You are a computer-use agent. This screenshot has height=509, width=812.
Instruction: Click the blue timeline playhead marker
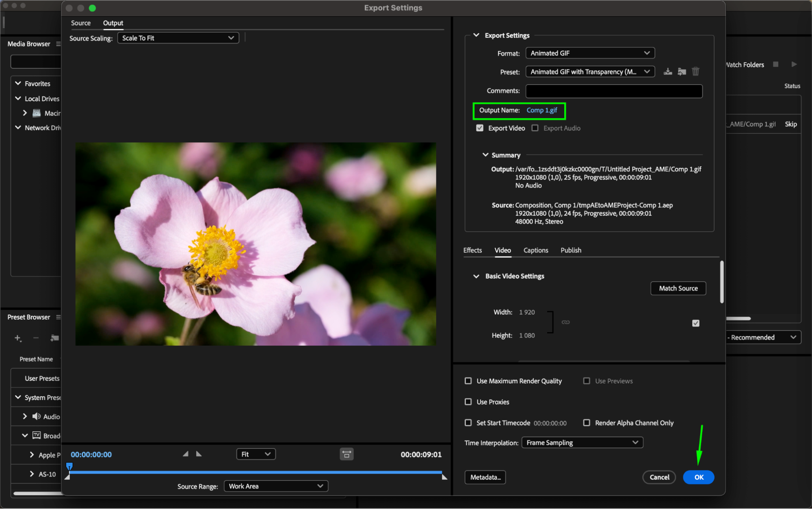tap(69, 466)
